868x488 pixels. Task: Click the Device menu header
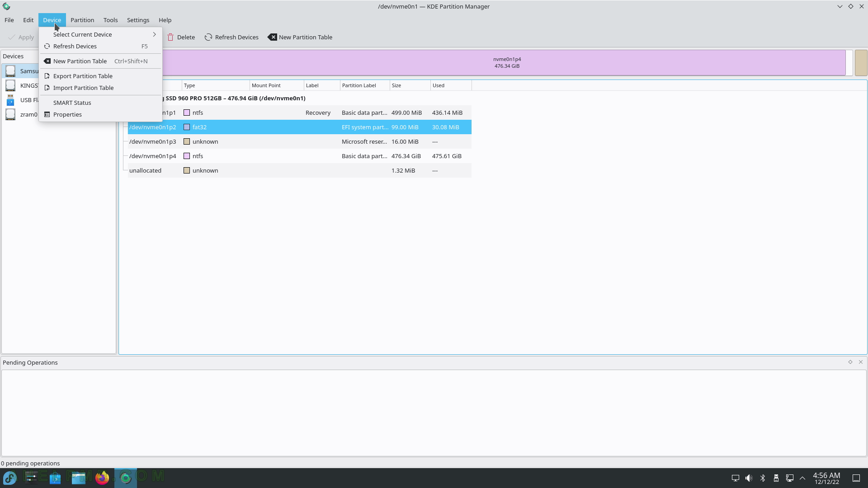point(52,20)
